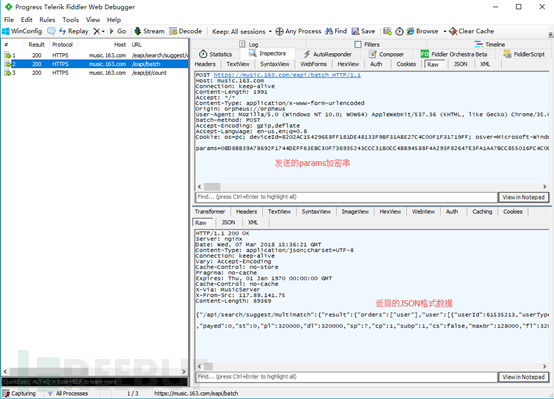Image resolution: width=554 pixels, height=399 pixels.
Task: Select request Cookies inspector tab
Action: [x=406, y=64]
